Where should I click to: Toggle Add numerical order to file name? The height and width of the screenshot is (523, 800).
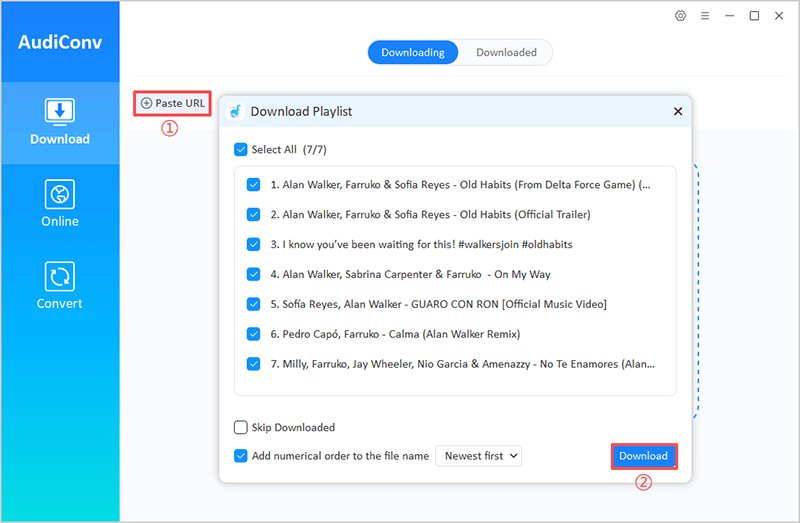[240, 456]
